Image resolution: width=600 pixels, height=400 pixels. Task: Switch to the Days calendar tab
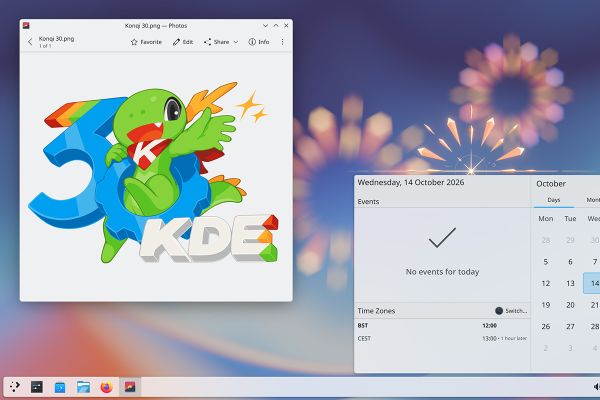click(x=554, y=200)
